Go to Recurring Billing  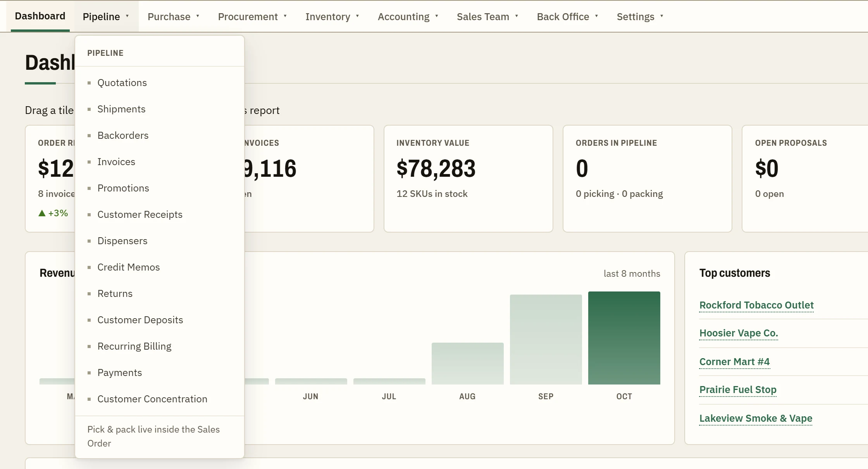click(x=160, y=346)
